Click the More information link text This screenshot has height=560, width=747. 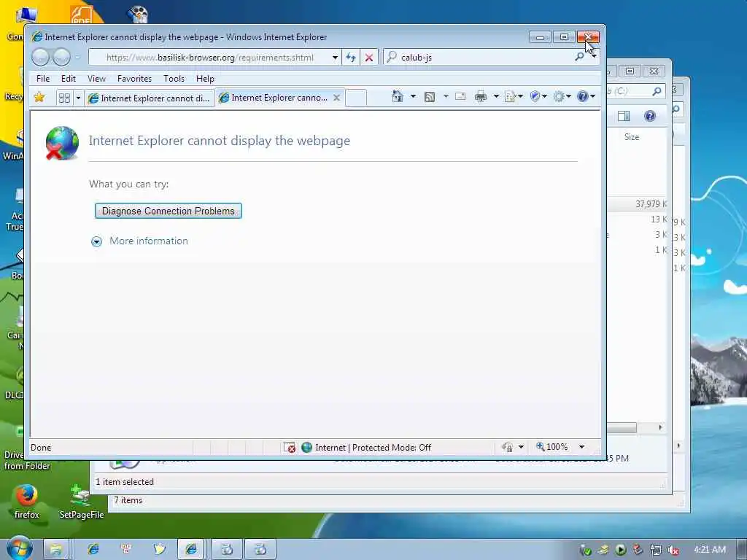tap(149, 241)
